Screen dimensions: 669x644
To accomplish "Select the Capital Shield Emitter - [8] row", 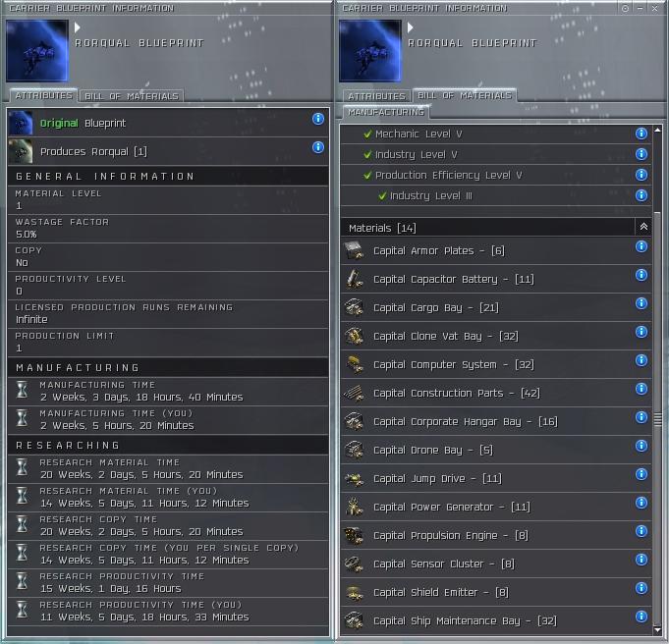I will pos(496,592).
